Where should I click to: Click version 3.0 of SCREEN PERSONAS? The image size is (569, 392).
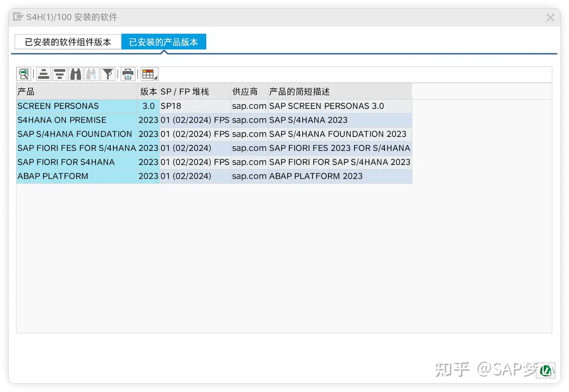tap(149, 106)
